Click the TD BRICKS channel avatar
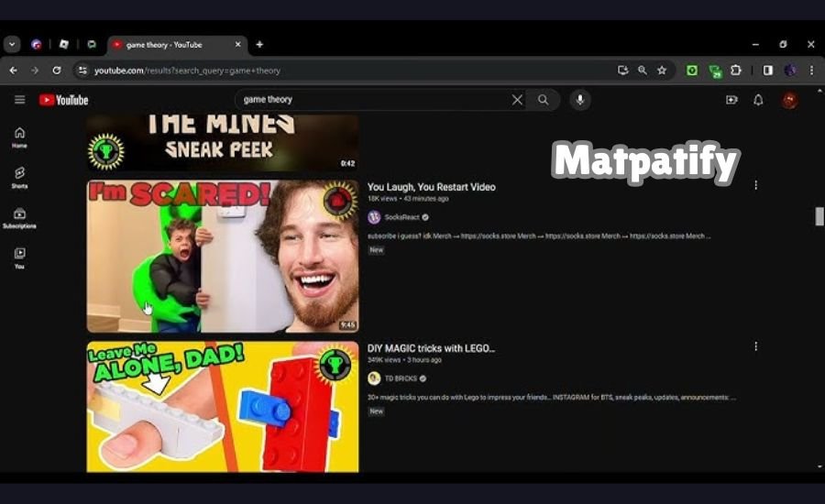Viewport: 825px width, 504px height. [x=374, y=378]
